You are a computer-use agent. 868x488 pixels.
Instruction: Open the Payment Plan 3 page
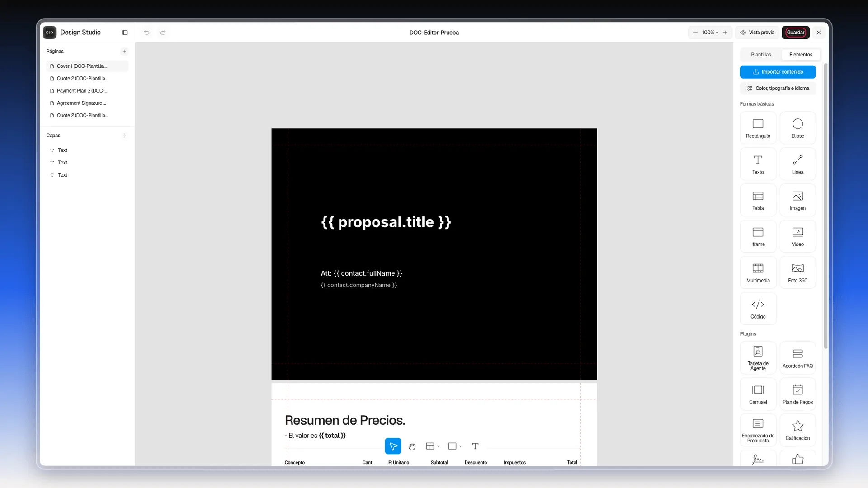pyautogui.click(x=87, y=91)
